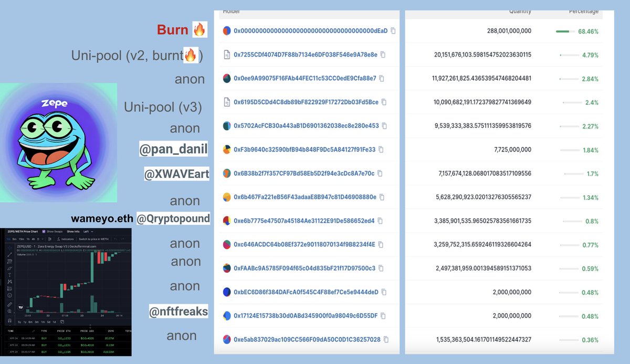Click the identicon avatar of the dEaD address
Viewport: 630px width, 364px height.
point(227,31)
